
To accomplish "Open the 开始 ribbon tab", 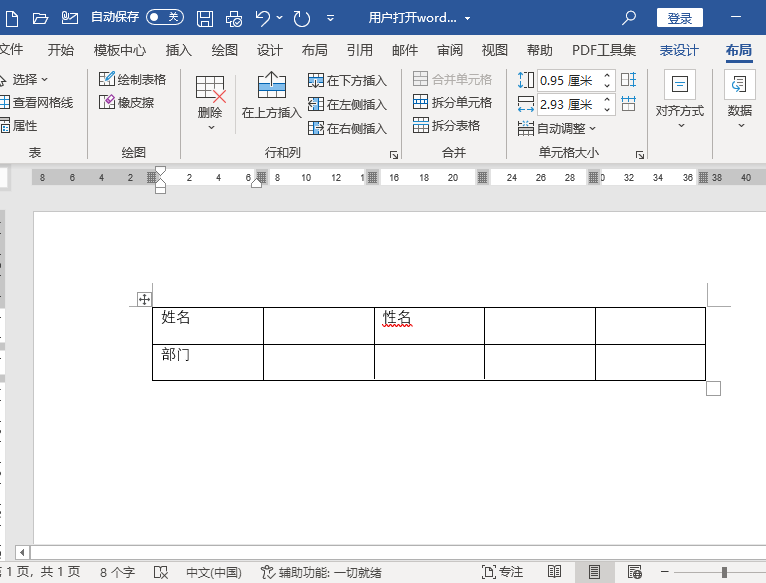I will (x=61, y=50).
